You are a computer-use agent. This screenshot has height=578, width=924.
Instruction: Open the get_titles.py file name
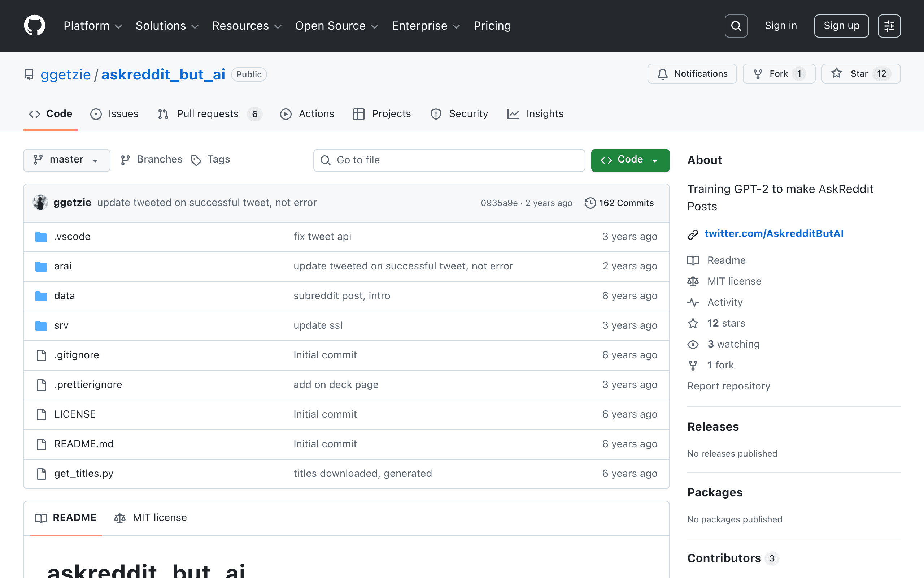click(x=84, y=474)
